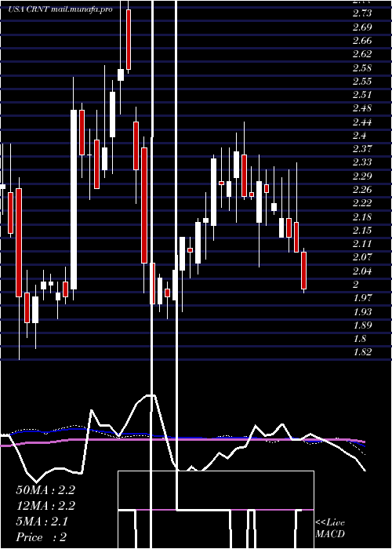Select the 2.44 price axis label
Image resolution: width=392 pixels, height=549 pixels.
click(x=362, y=122)
